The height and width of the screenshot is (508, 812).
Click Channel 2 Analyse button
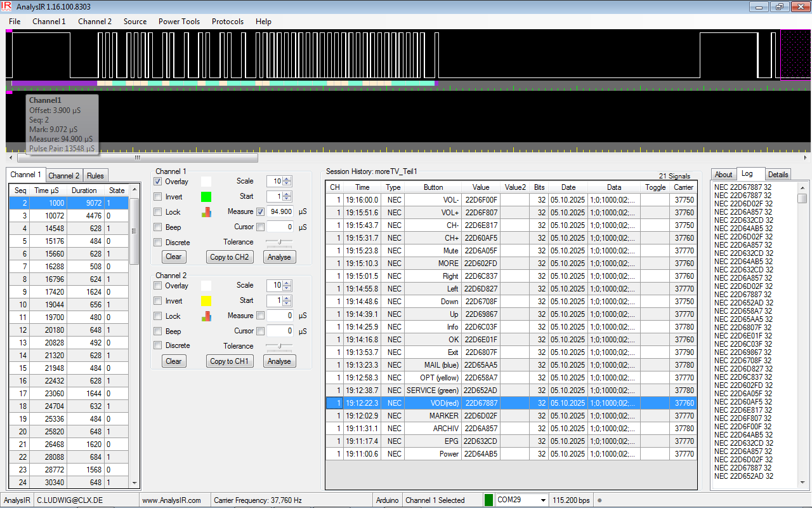point(279,361)
